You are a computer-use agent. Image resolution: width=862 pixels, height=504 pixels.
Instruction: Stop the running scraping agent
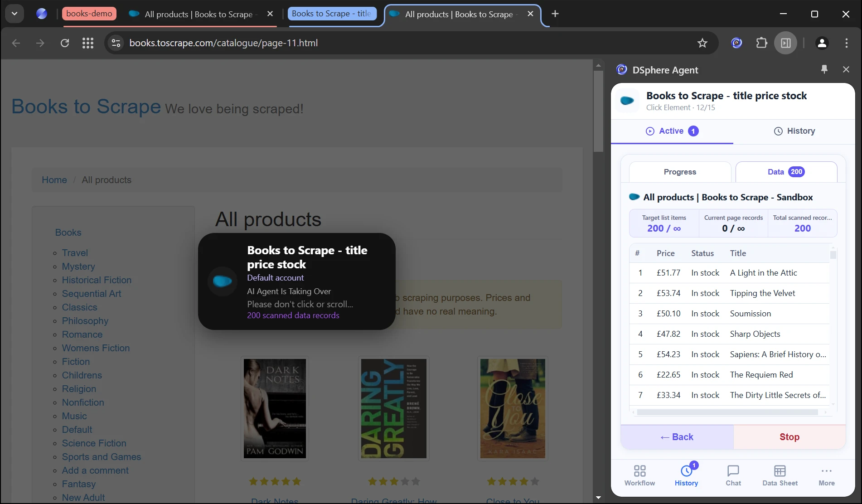coord(789,437)
